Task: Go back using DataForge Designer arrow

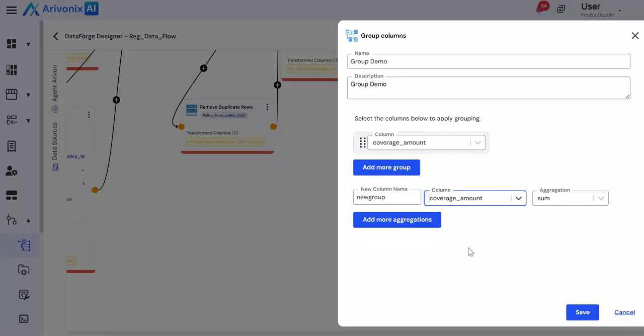Action: (x=56, y=36)
